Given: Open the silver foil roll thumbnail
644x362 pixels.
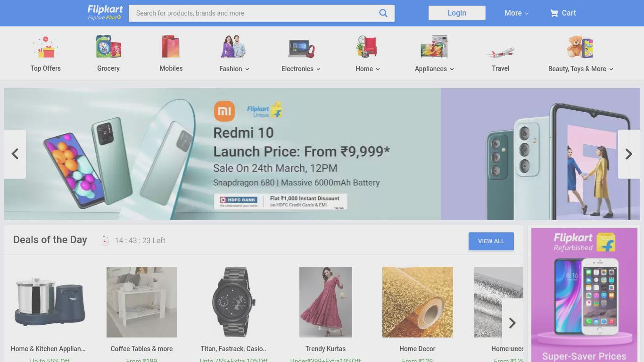Looking at the screenshot, I should [x=499, y=302].
